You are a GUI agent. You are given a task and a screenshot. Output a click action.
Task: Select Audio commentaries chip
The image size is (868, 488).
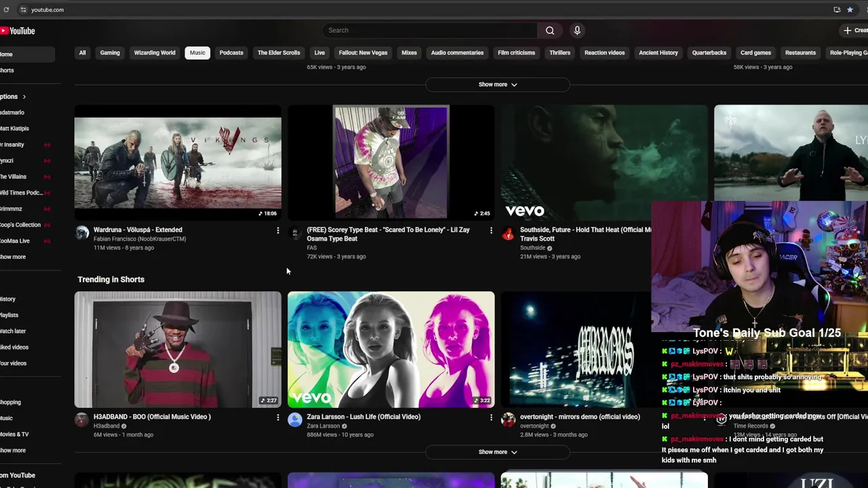[x=457, y=53]
